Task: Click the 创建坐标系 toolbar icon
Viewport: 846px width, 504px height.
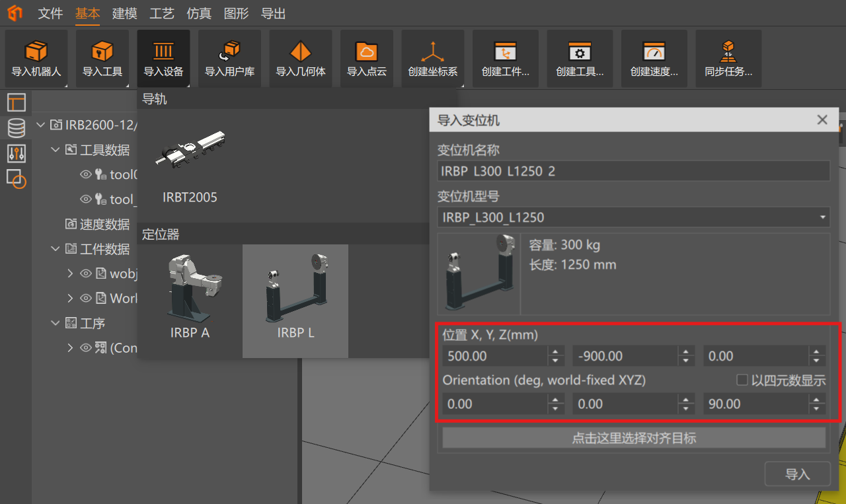Action: [433, 58]
